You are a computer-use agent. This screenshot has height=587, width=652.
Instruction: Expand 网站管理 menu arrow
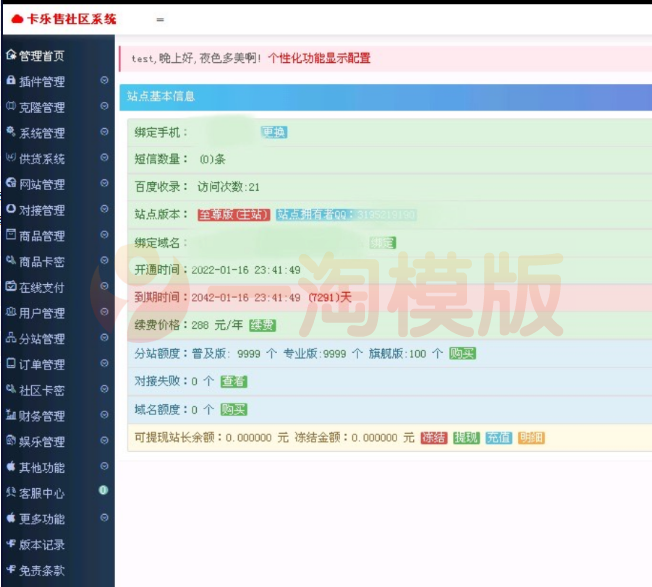pyautogui.click(x=104, y=183)
